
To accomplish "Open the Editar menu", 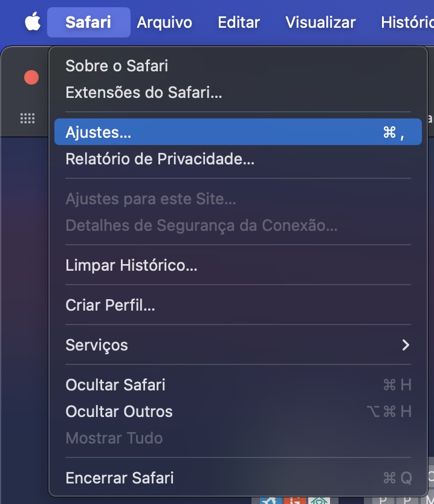I will point(238,22).
